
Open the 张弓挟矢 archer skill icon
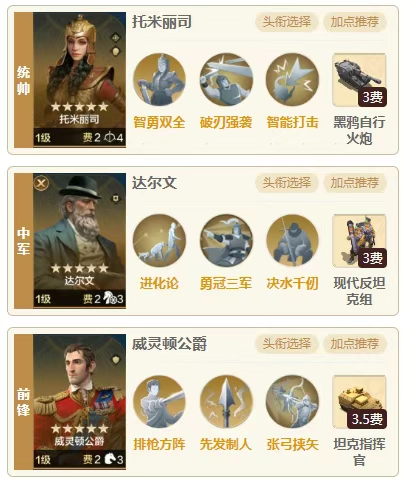(x=292, y=402)
